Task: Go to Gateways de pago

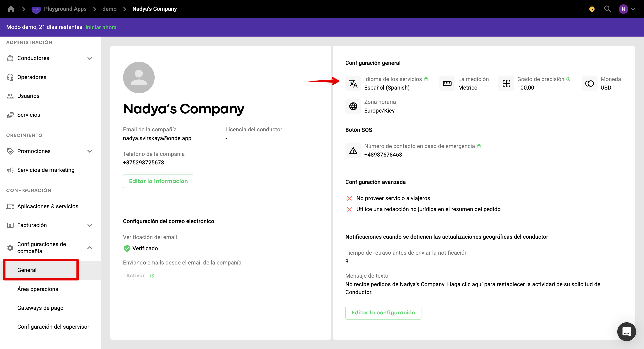Action: pos(40,308)
